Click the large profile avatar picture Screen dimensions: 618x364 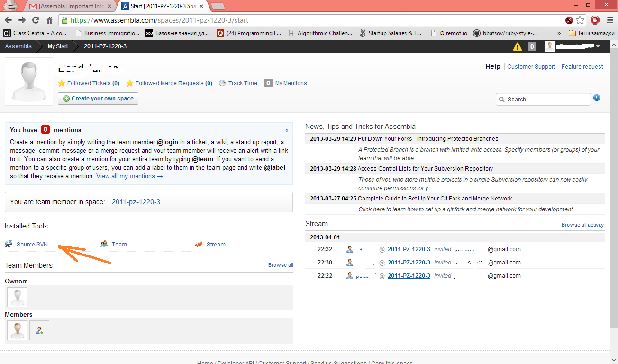pyautogui.click(x=29, y=82)
